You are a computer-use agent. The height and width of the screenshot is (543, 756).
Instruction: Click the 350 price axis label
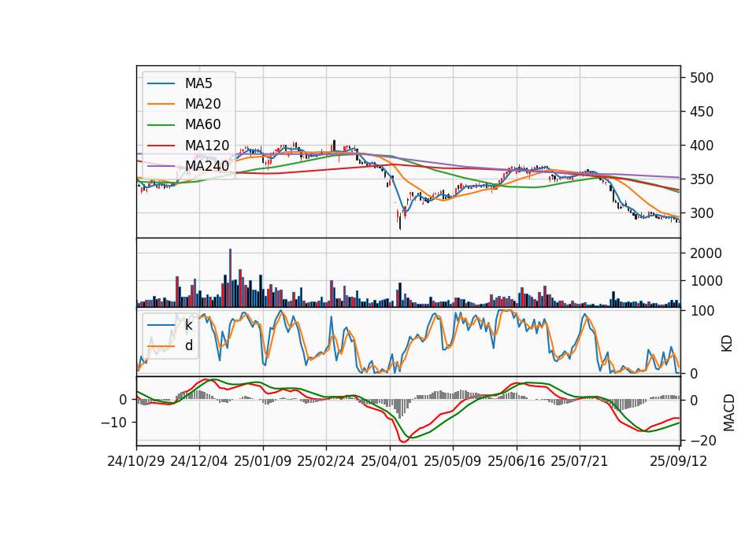click(702, 179)
